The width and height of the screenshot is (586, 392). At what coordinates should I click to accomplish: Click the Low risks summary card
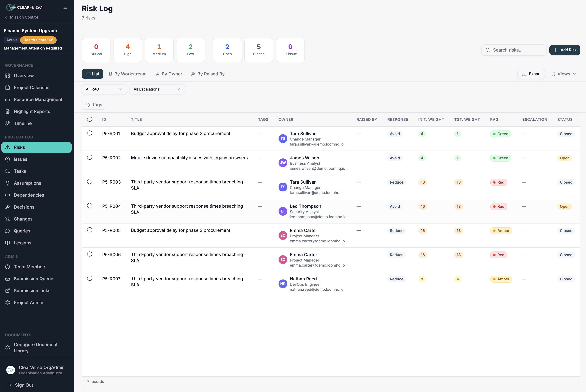191,50
